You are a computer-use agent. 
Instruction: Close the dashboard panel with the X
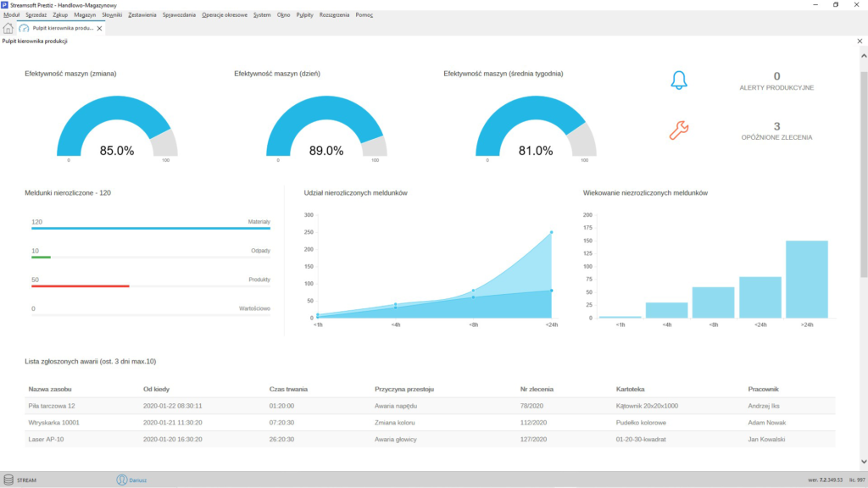[x=860, y=41]
